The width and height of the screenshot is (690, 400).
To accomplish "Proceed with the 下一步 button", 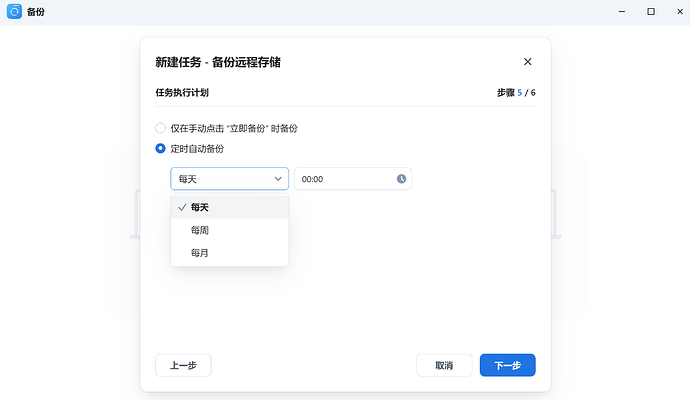I will pos(507,365).
